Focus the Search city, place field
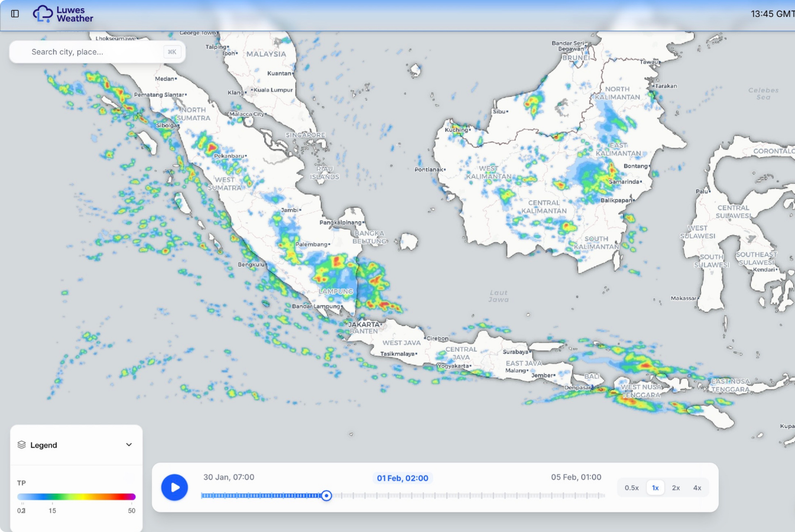The height and width of the screenshot is (532, 795). click(x=98, y=52)
